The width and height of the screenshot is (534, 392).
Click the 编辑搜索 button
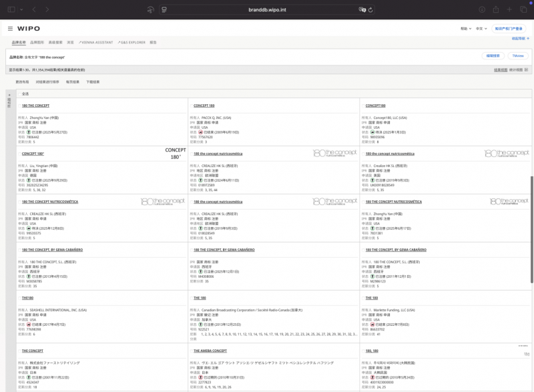(493, 56)
